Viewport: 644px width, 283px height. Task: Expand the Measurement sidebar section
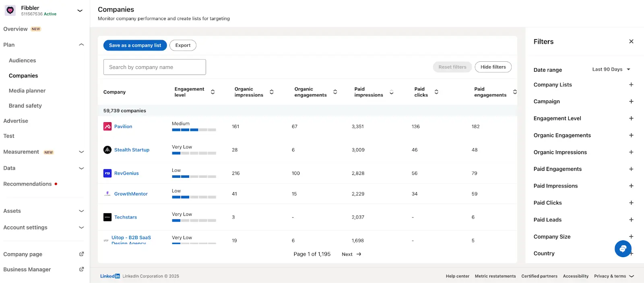tap(81, 152)
